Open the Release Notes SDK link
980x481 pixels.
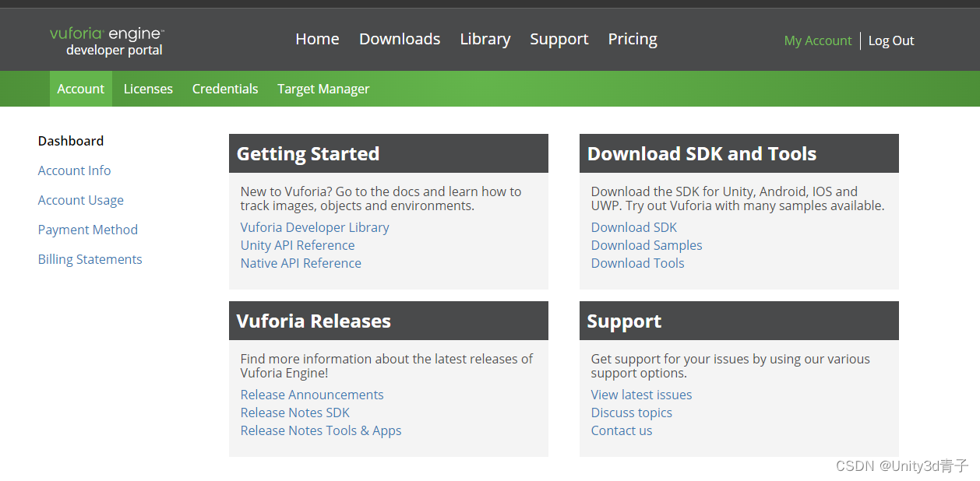(295, 413)
